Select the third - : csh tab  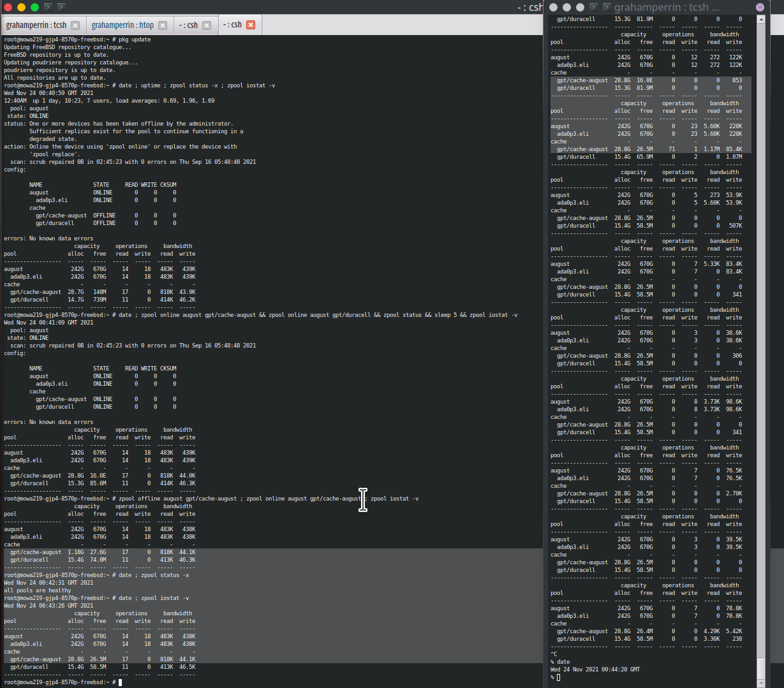(x=188, y=26)
